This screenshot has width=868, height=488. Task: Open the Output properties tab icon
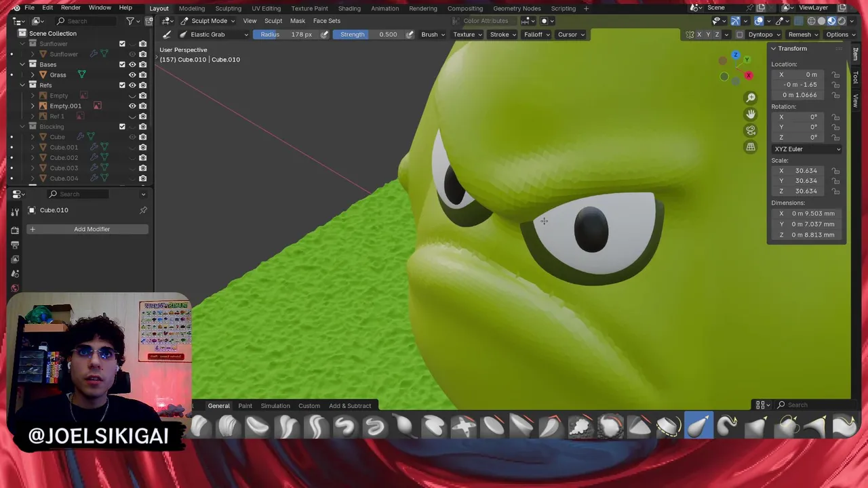[15, 243]
